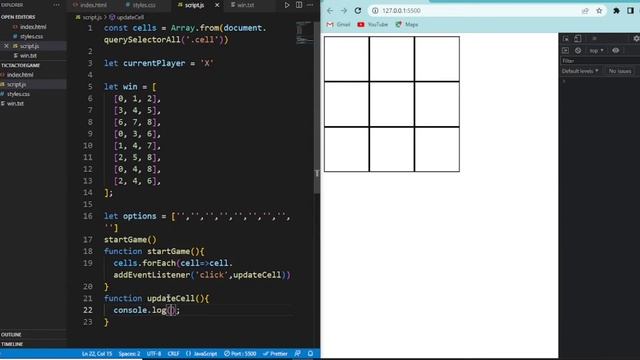Clear the console with the clear icon
640x360 pixels.
pos(578,51)
